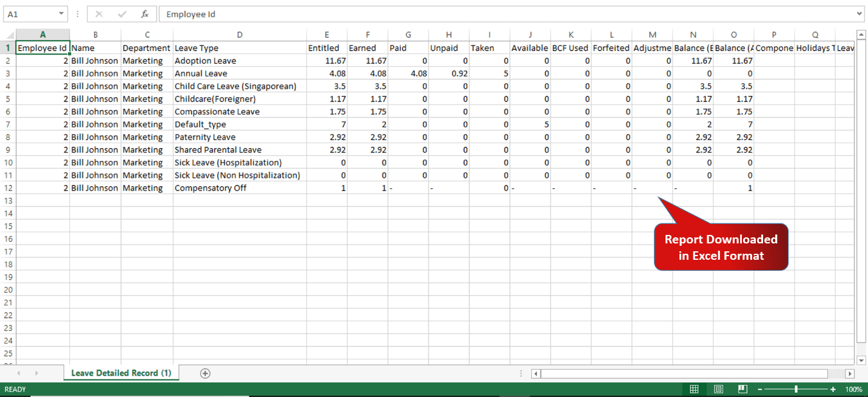This screenshot has height=397, width=868.
Task: Select the 'Entitled' header cell
Action: [x=327, y=48]
